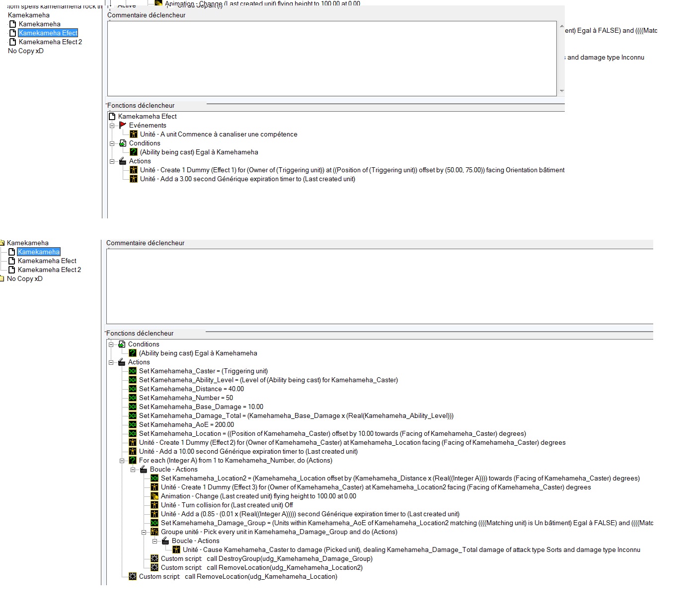688x616 pixels.
Task: Click icon of 'Cause Kamehameha_Caster to damage' action
Action: point(176,549)
